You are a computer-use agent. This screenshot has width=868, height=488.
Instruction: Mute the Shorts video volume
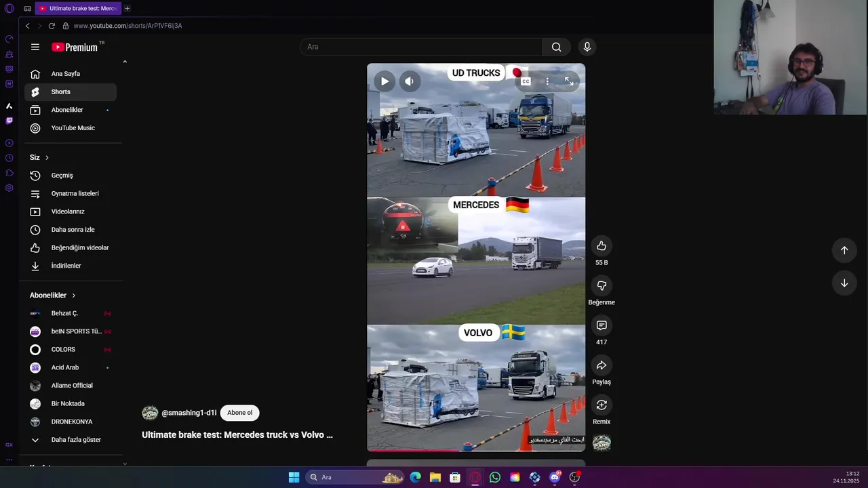[409, 81]
